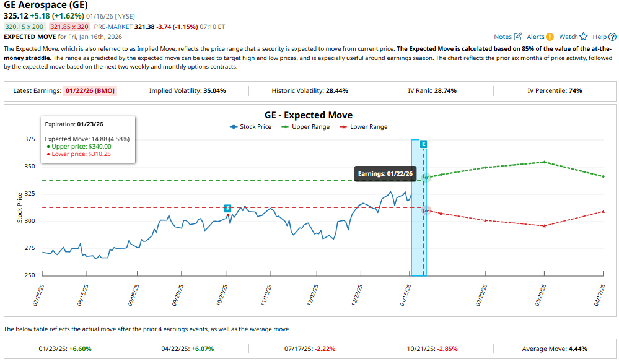Select the upper range point at 04/17/26
The image size is (619, 364).
[x=603, y=176]
